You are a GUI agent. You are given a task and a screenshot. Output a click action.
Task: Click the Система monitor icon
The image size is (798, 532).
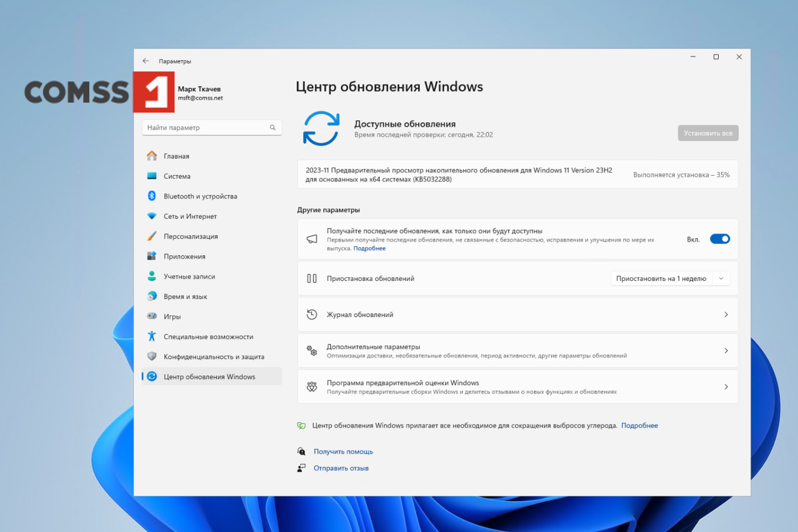pos(152,176)
